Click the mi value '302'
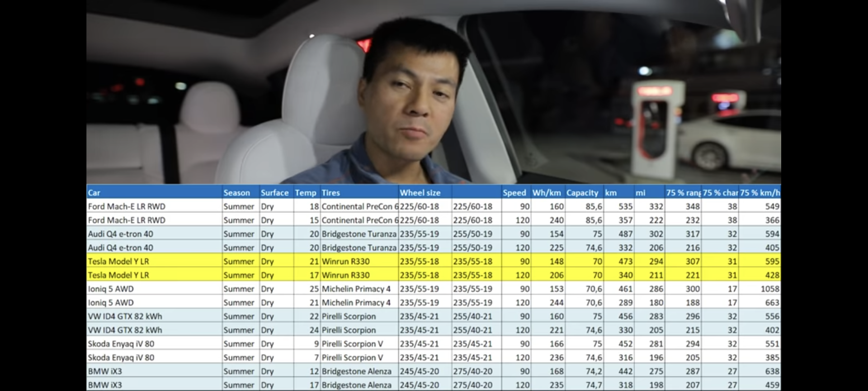The width and height of the screenshot is (868, 391). [656, 234]
